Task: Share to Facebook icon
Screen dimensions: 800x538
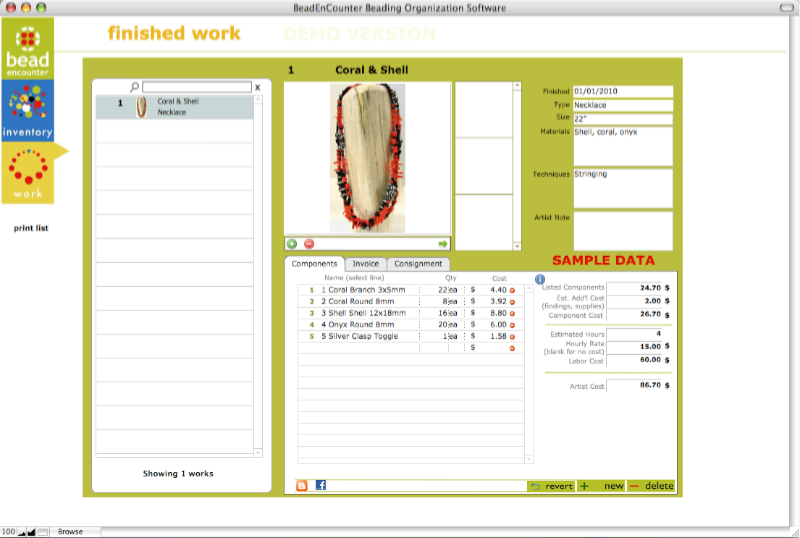Action: [320, 485]
